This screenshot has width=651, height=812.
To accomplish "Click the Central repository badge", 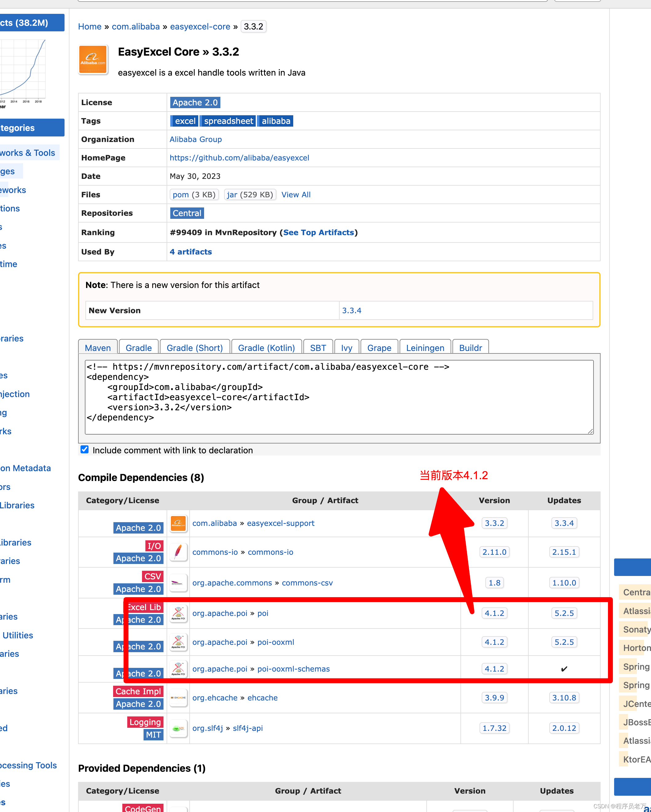I will click(187, 213).
